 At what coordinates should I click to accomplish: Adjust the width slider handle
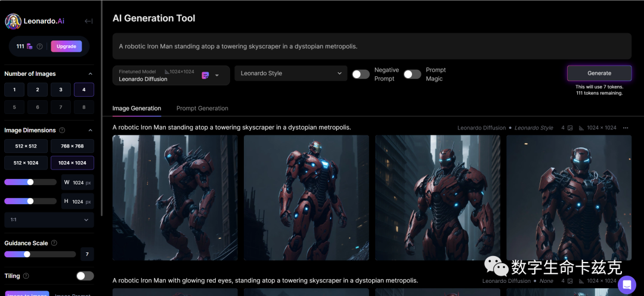(x=30, y=182)
